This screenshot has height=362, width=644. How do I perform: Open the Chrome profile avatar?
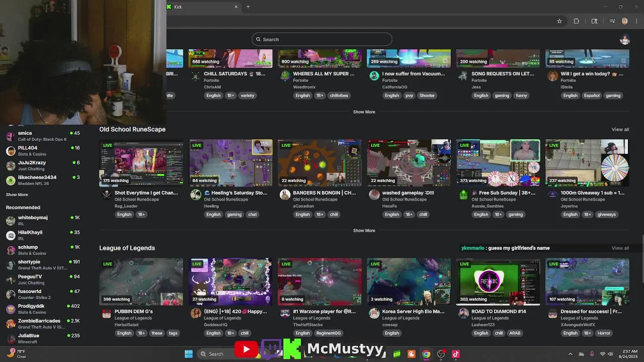tap(624, 21)
